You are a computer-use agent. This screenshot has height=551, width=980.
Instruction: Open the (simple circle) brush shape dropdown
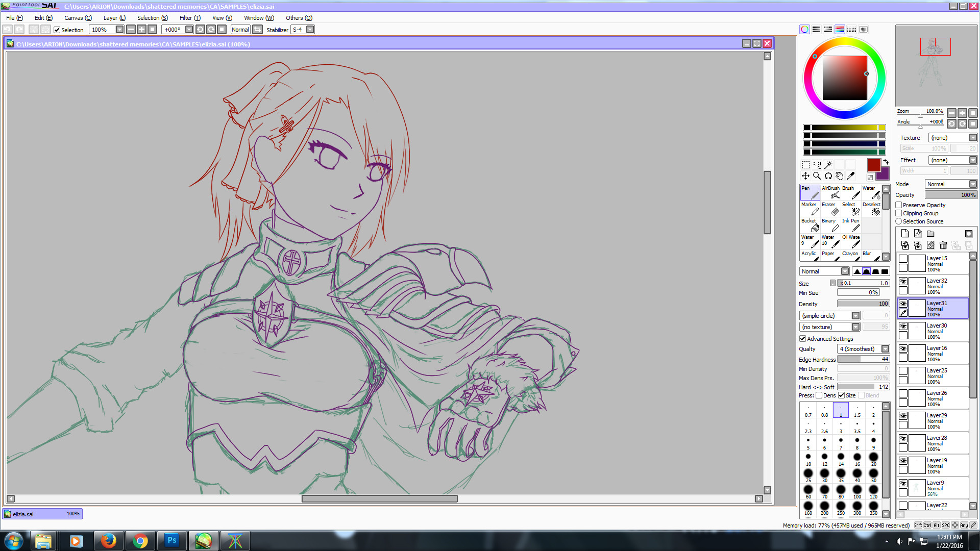coord(856,315)
